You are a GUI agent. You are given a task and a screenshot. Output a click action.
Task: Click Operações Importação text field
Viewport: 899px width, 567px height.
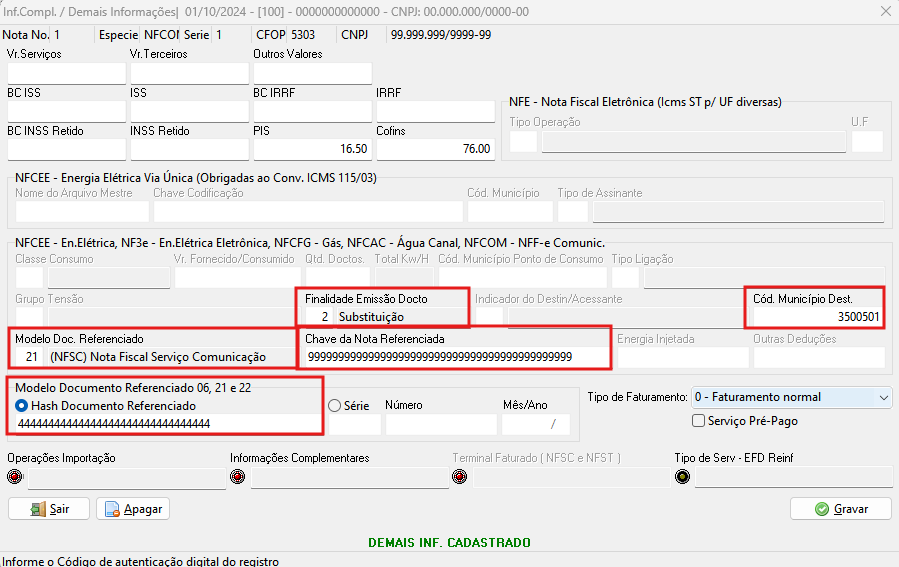click(x=127, y=477)
